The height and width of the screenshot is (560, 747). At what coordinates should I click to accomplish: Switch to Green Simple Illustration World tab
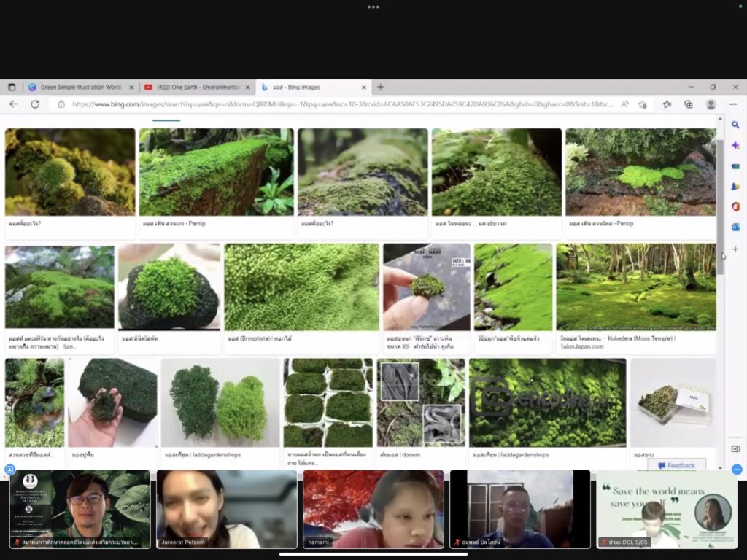[x=80, y=87]
